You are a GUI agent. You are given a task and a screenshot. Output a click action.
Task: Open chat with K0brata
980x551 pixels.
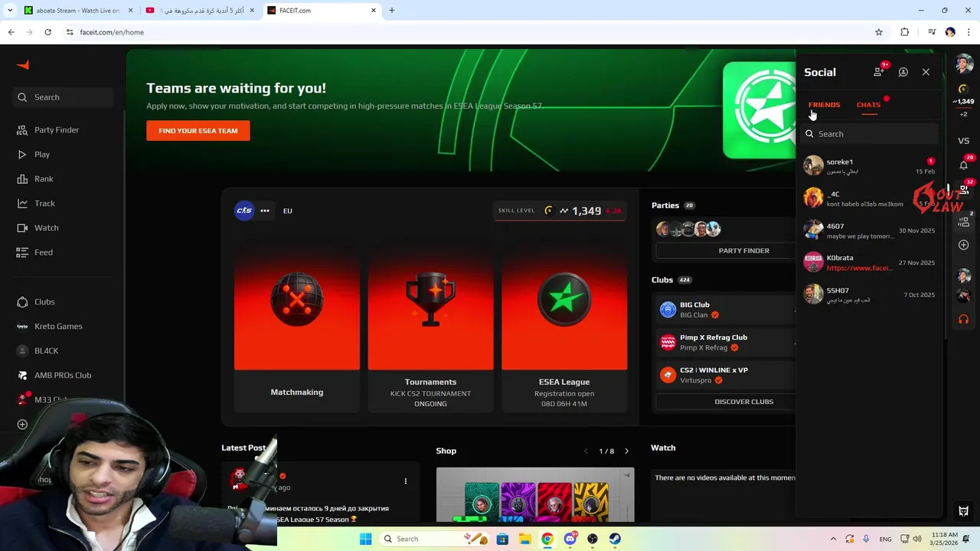[x=869, y=262]
